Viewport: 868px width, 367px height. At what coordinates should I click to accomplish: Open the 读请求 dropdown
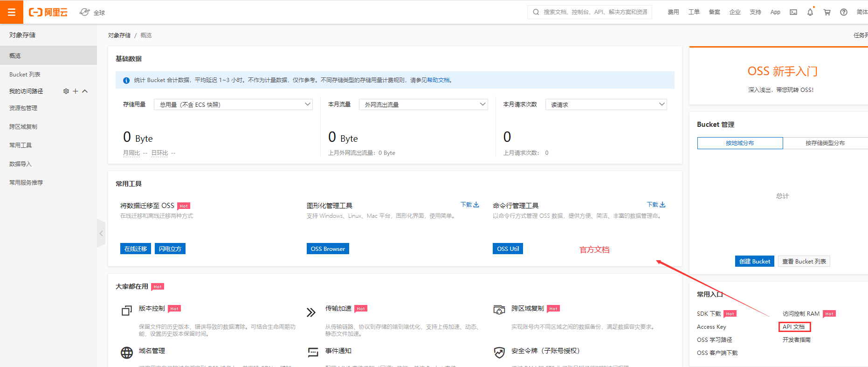click(x=606, y=104)
